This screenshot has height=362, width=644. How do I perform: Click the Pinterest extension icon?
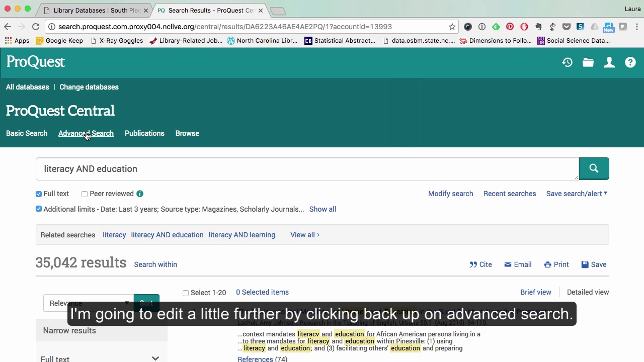pyautogui.click(x=510, y=27)
